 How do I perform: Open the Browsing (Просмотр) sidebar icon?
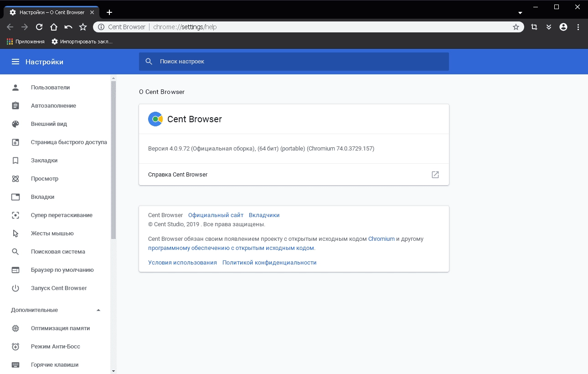pos(15,178)
